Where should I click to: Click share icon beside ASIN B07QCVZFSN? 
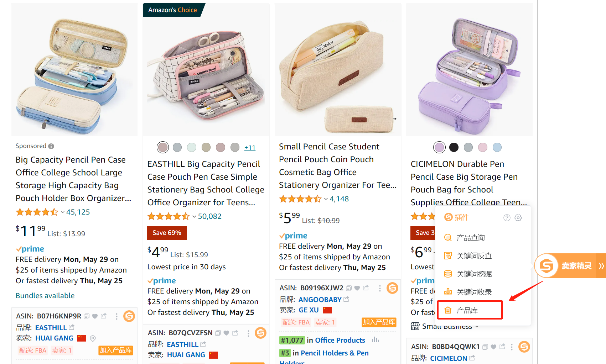click(235, 333)
